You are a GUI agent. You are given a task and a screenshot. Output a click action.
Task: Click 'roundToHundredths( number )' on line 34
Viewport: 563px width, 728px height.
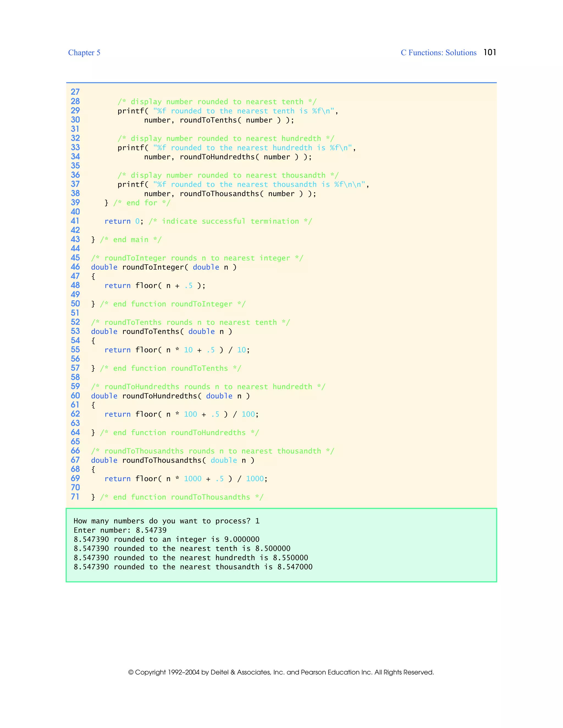point(239,157)
